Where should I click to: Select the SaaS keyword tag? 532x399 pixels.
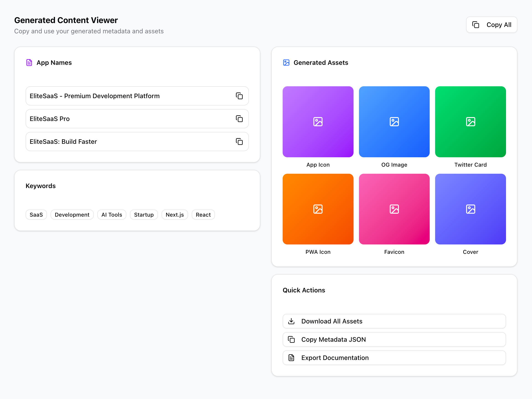coord(36,215)
